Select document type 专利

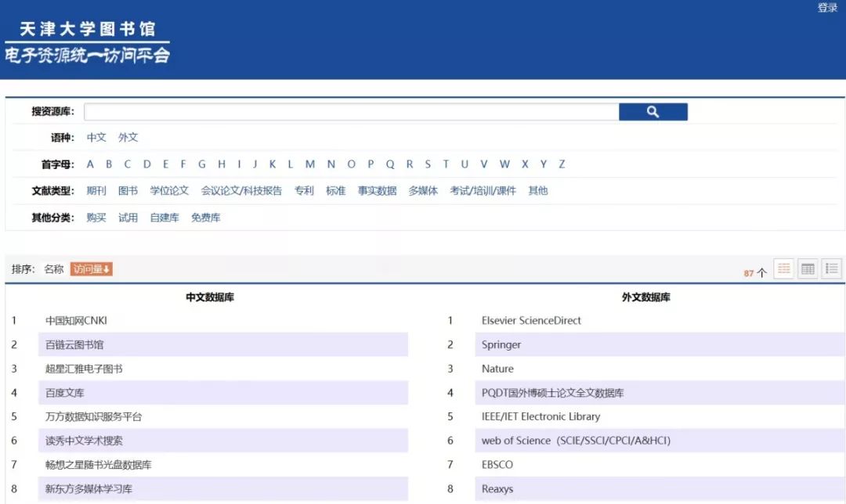pos(304,191)
